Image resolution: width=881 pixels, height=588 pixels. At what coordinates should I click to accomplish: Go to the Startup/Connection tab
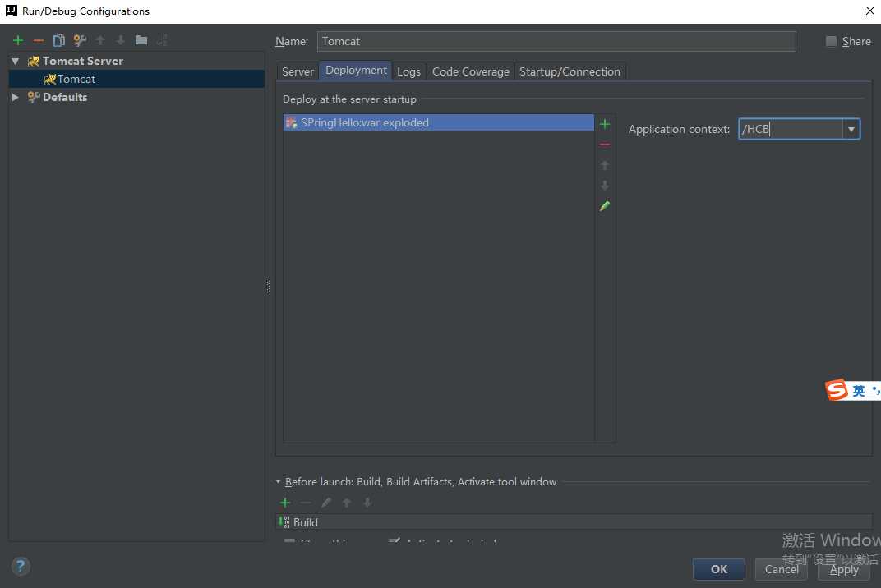[x=570, y=71]
